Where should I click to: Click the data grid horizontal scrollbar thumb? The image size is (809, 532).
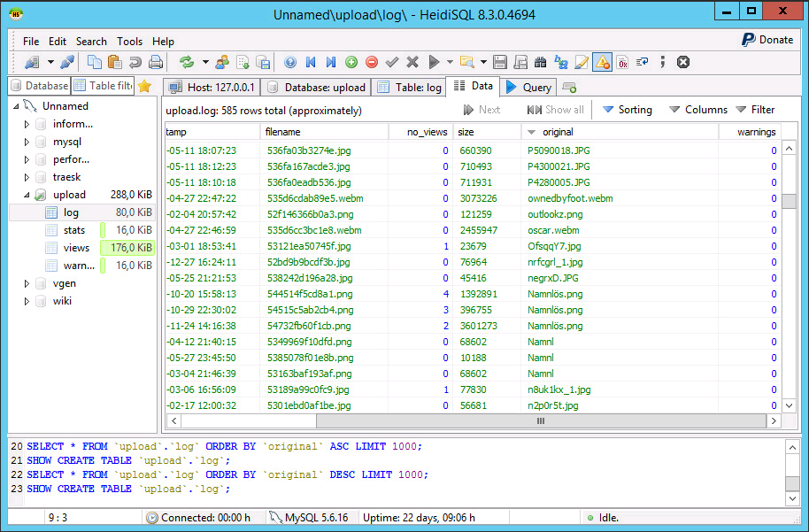(x=541, y=421)
